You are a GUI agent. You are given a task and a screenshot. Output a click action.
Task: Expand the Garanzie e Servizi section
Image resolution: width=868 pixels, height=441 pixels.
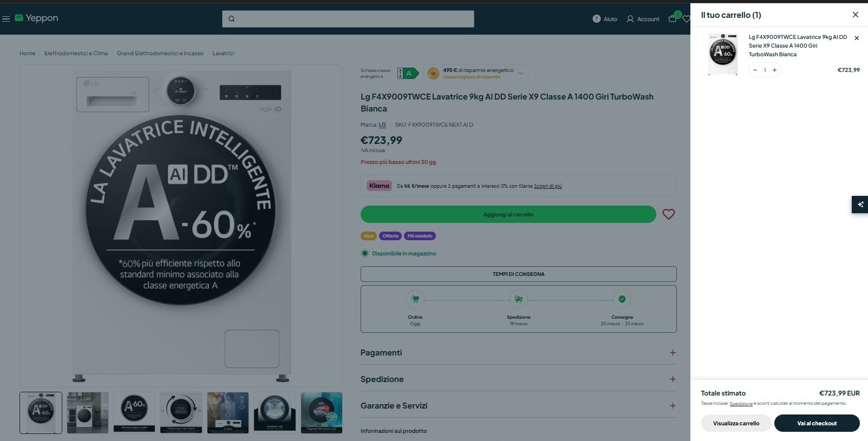pyautogui.click(x=518, y=405)
